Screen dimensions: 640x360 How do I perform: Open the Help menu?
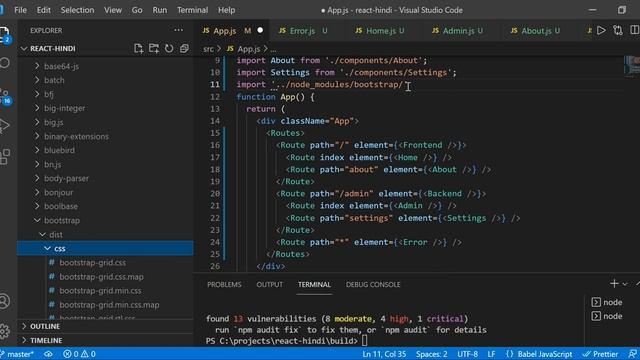[226, 10]
